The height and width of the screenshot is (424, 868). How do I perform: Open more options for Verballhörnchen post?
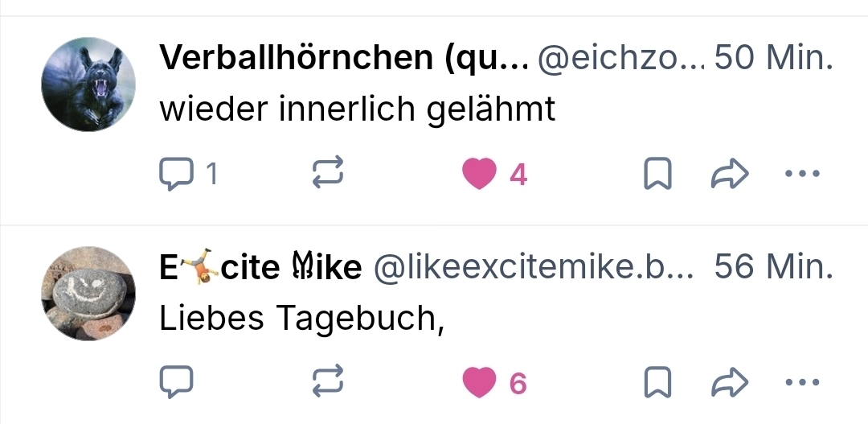(801, 174)
